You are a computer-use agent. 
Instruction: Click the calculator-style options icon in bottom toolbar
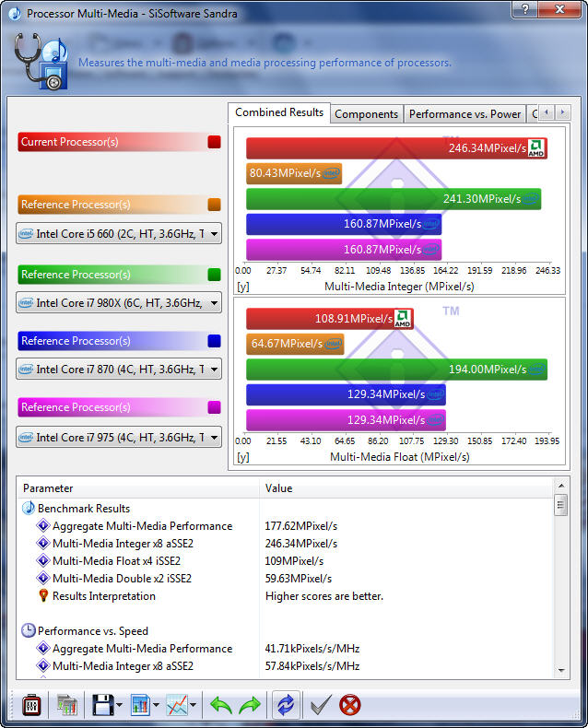(31, 705)
